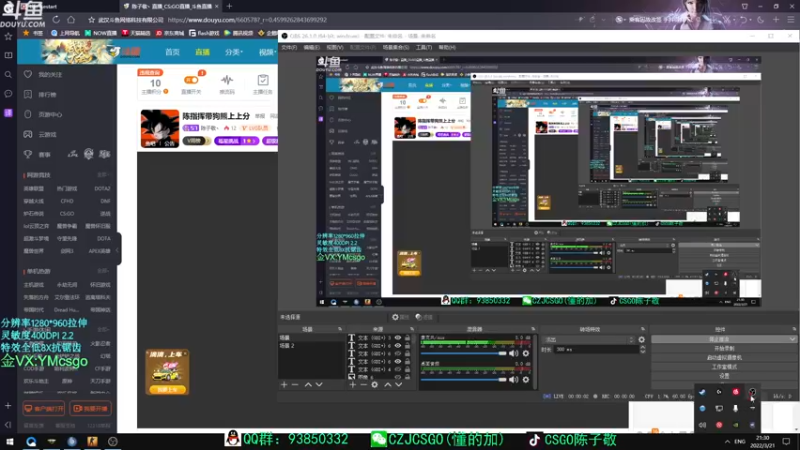
Task: Add a new source in OBS
Action: [353, 385]
